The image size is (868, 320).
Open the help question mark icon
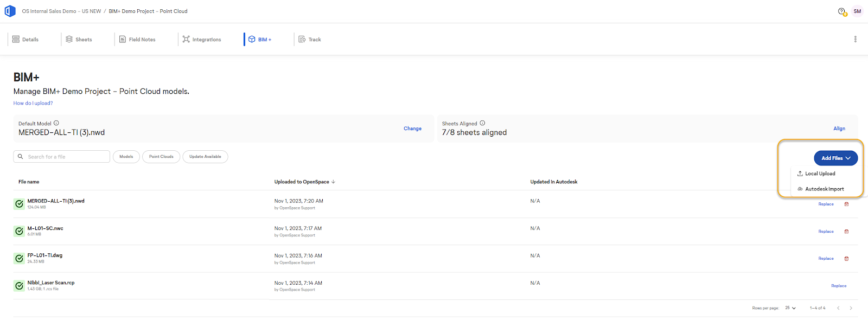(841, 11)
